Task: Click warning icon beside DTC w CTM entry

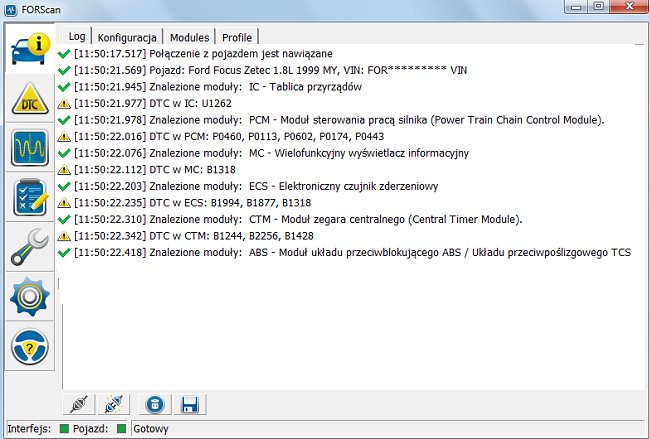Action: [64, 236]
